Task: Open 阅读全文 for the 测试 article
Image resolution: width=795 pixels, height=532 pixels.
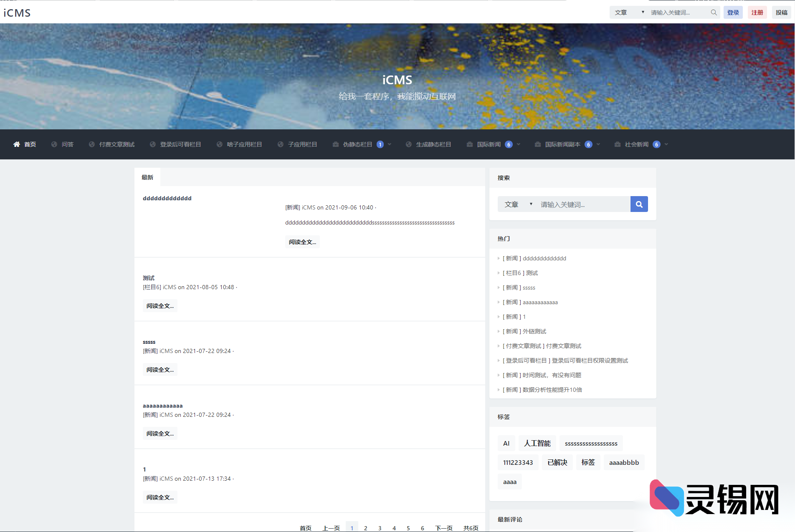Action: pyautogui.click(x=160, y=305)
